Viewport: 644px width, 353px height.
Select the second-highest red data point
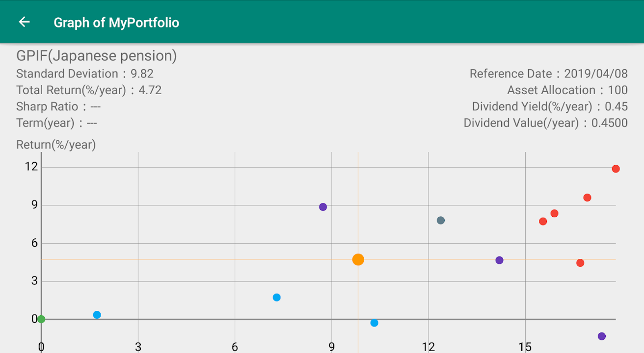(587, 198)
